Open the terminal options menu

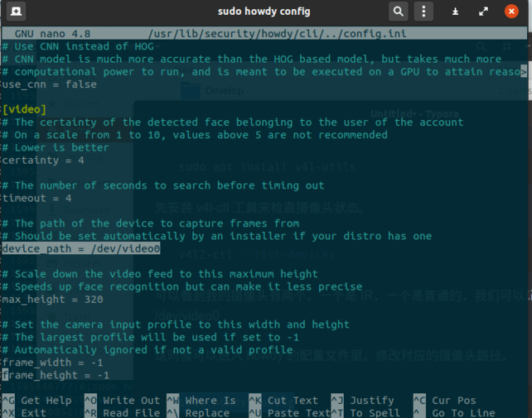pos(423,12)
